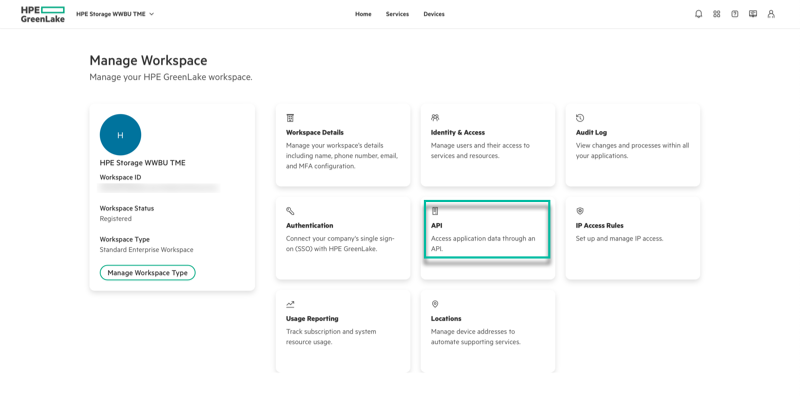Viewport: 800px width, 396px height.
Task: Click 'Access application data through an API.' description
Action: [x=483, y=244]
